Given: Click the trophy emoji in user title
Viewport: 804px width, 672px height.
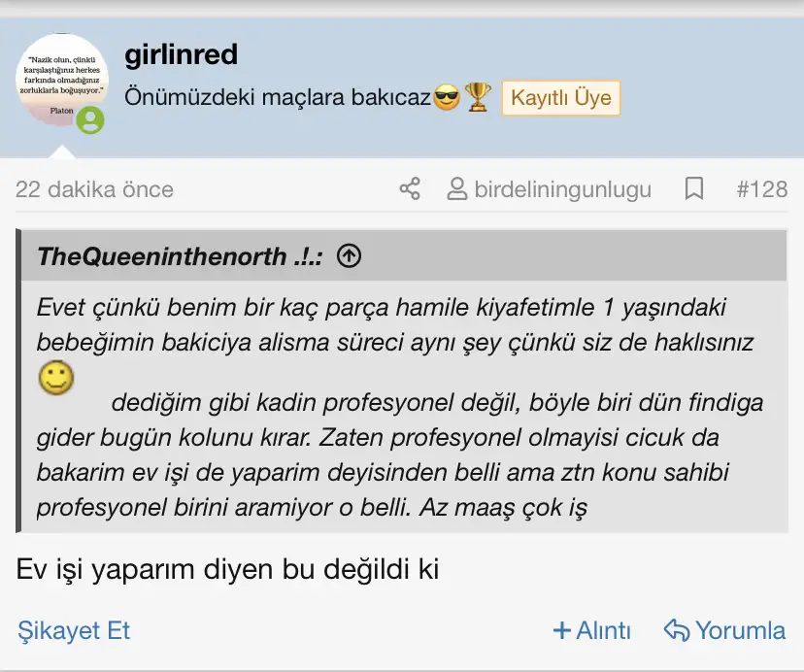Looking at the screenshot, I should coord(478,98).
